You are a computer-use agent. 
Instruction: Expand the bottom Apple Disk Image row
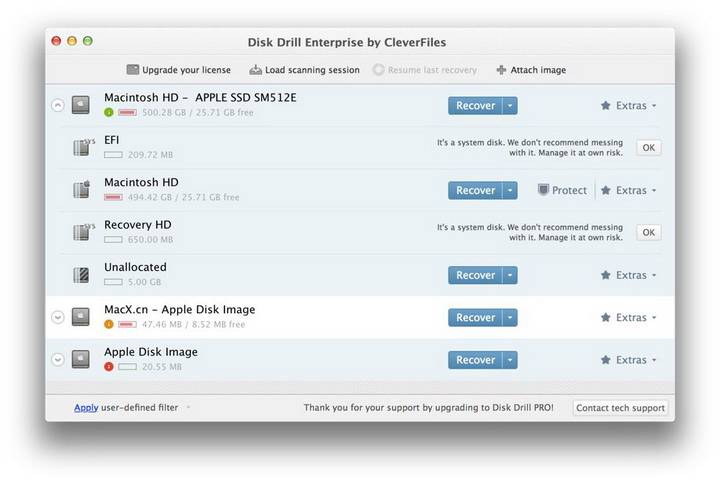pos(57,360)
